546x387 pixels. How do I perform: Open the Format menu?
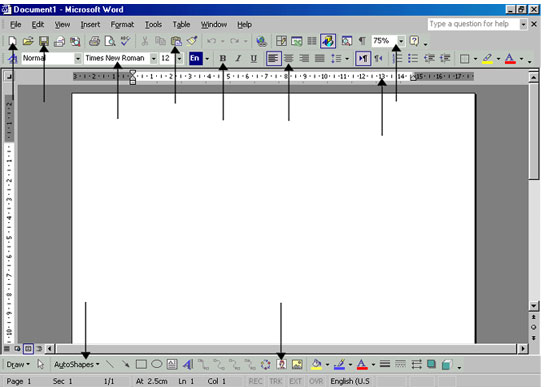coord(122,24)
